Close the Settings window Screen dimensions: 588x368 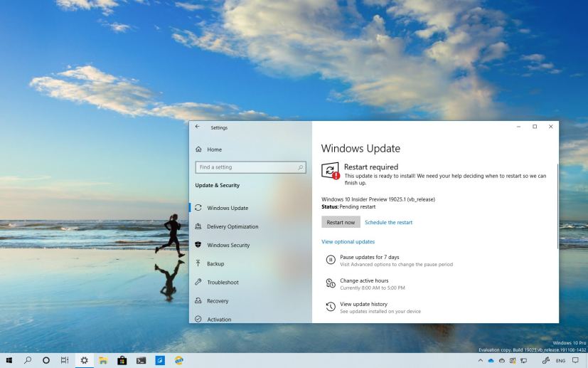[x=551, y=127]
